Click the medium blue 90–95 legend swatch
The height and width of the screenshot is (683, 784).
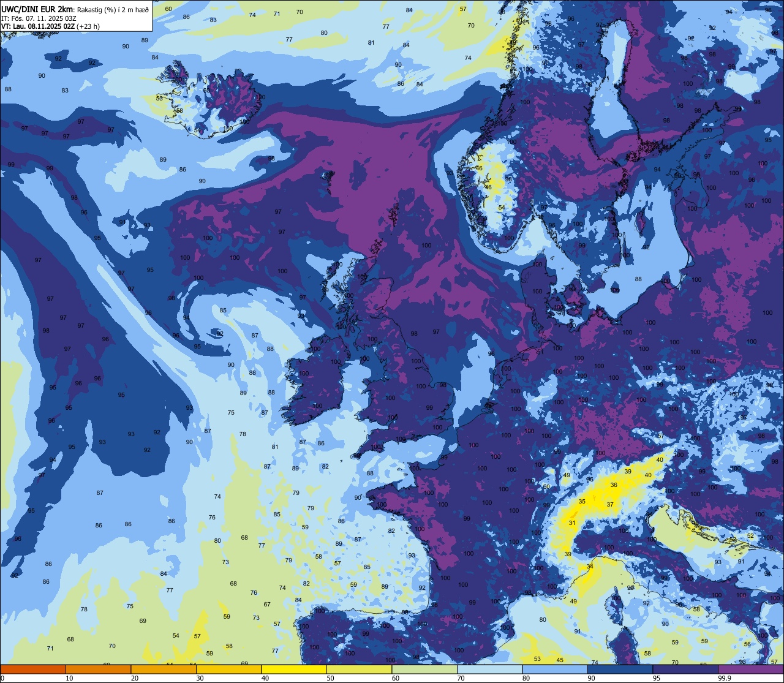coord(620,669)
